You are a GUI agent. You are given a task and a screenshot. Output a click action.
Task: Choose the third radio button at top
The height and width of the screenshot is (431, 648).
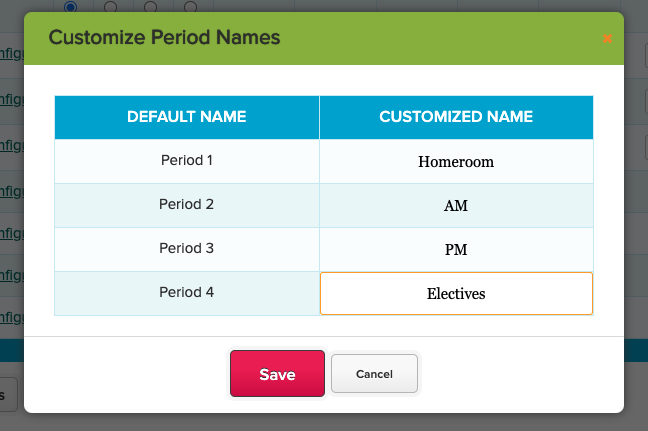pyautogui.click(x=150, y=6)
